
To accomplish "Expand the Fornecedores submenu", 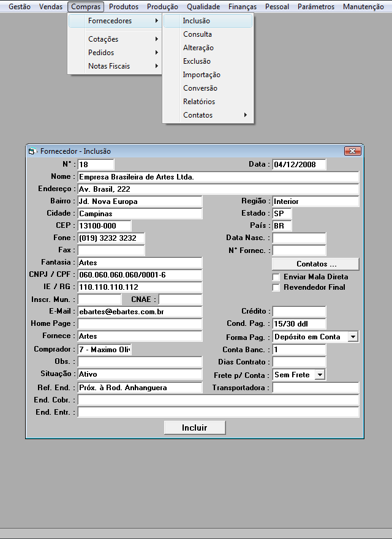I will click(115, 21).
